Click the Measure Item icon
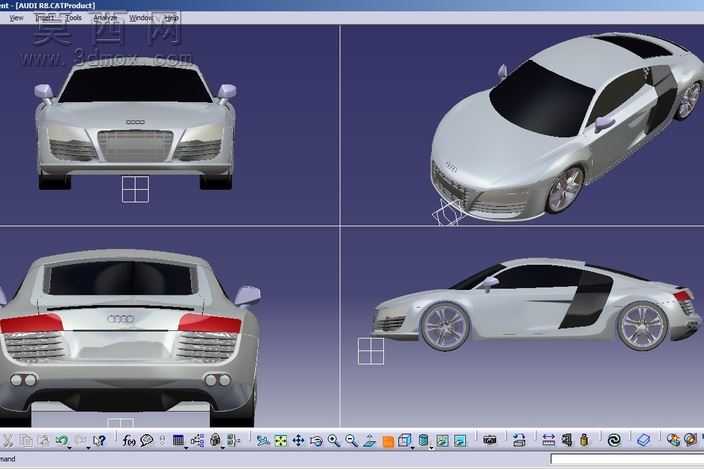 pyautogui.click(x=567, y=441)
